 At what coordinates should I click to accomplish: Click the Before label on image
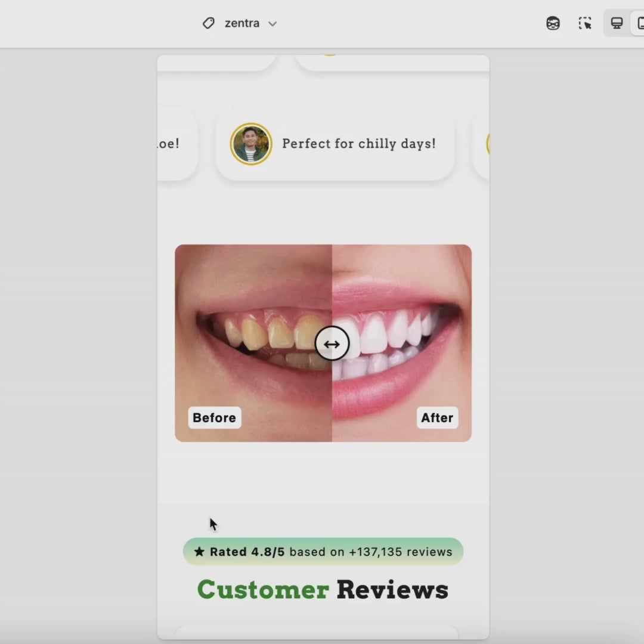[214, 417]
